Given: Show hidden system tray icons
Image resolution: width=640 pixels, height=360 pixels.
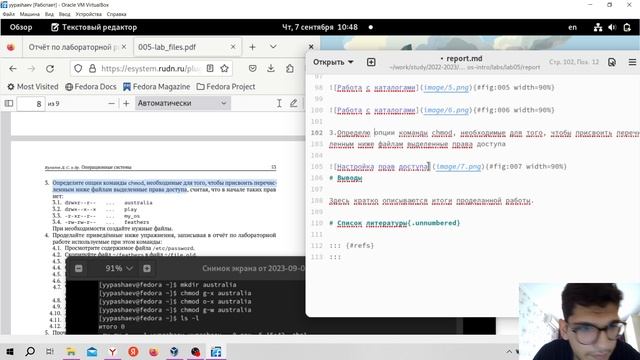Looking at the screenshot, I should [x=509, y=351].
